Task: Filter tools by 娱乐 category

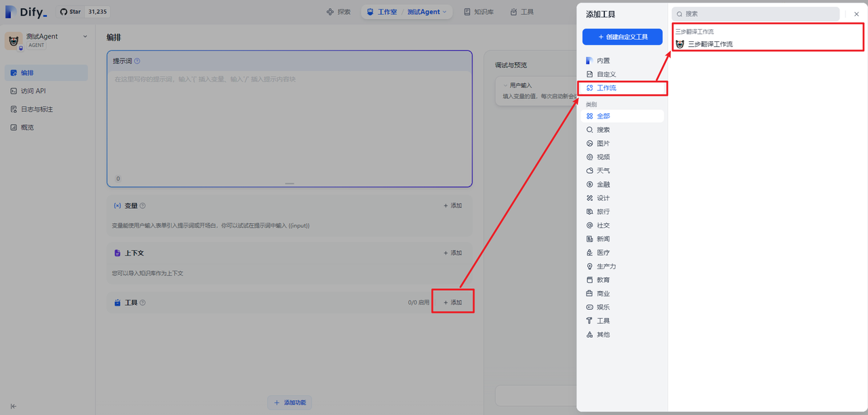Action: pyautogui.click(x=623, y=307)
